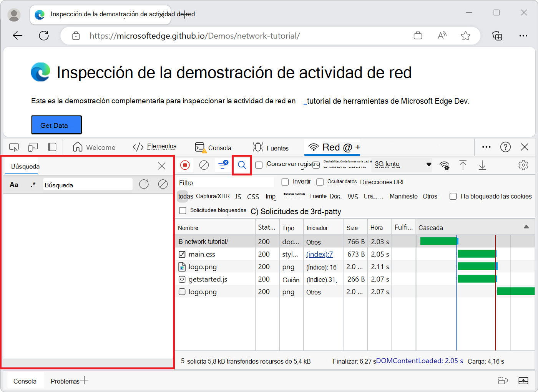Filter requests by Captura/XHR
This screenshot has width=538, height=392.
[213, 196]
